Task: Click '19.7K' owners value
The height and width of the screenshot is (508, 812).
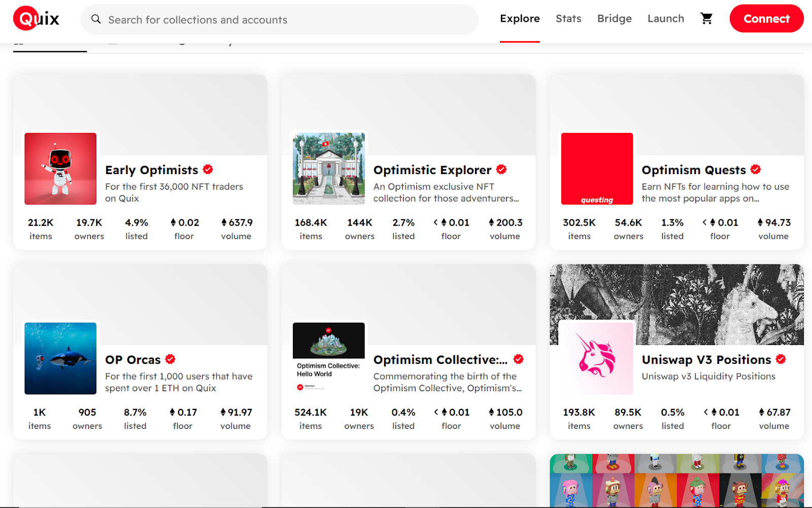Action: coord(89,223)
